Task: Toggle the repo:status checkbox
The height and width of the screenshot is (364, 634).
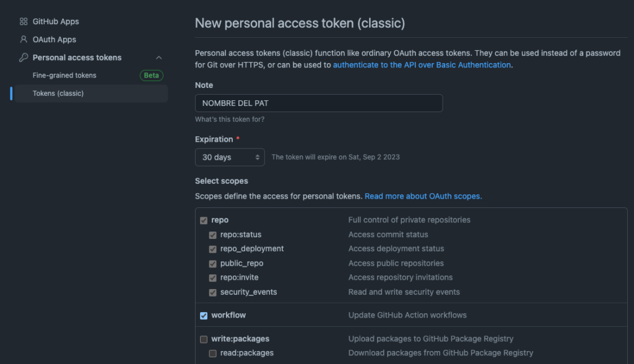Action: (x=213, y=235)
